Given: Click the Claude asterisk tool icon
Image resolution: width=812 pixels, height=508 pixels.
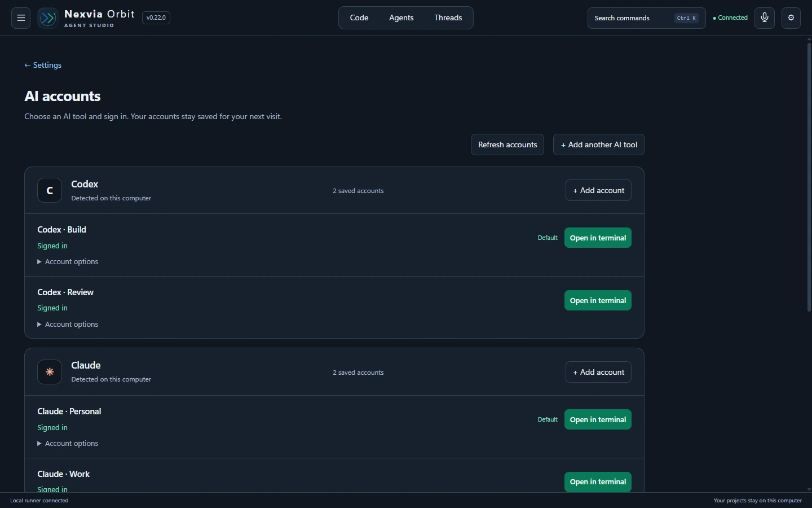Looking at the screenshot, I should [x=50, y=372].
